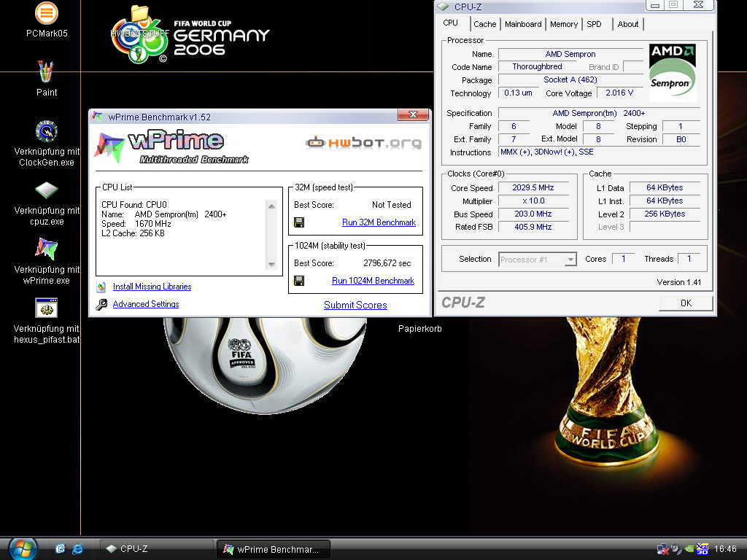Click the hwbot.org logo in wPrime

363,142
